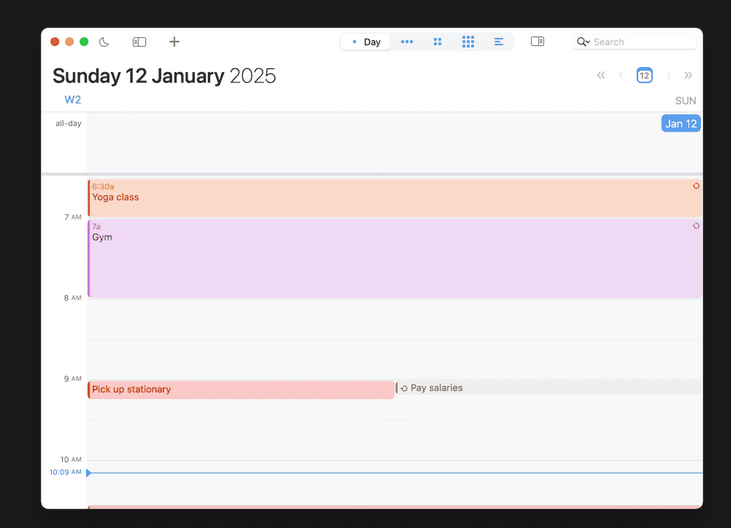Click the Yoga class 6:30a time text

click(103, 186)
